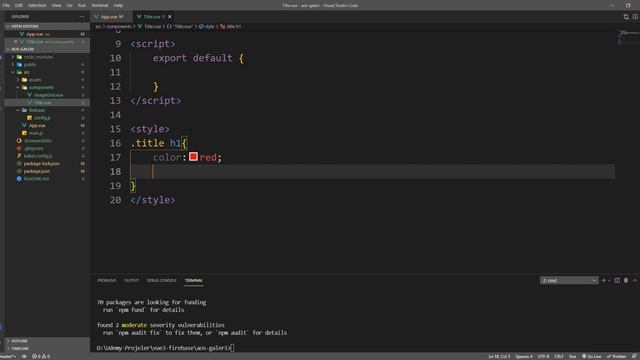
Task: Create a new terminal with plus icon
Action: (x=604, y=280)
